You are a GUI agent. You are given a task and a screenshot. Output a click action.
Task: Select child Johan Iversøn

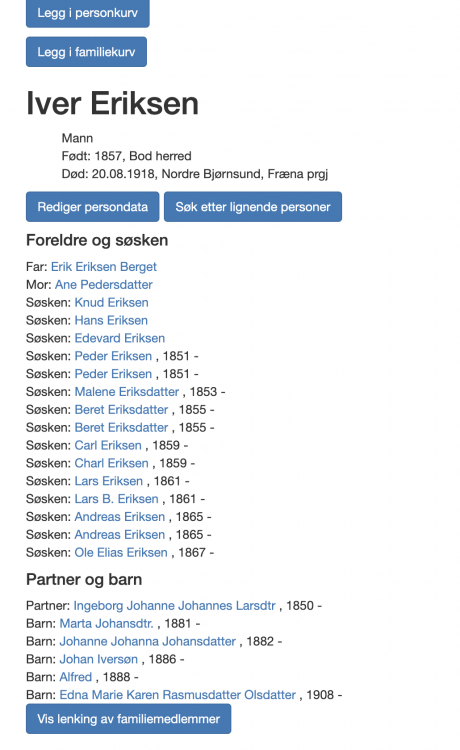click(x=99, y=659)
